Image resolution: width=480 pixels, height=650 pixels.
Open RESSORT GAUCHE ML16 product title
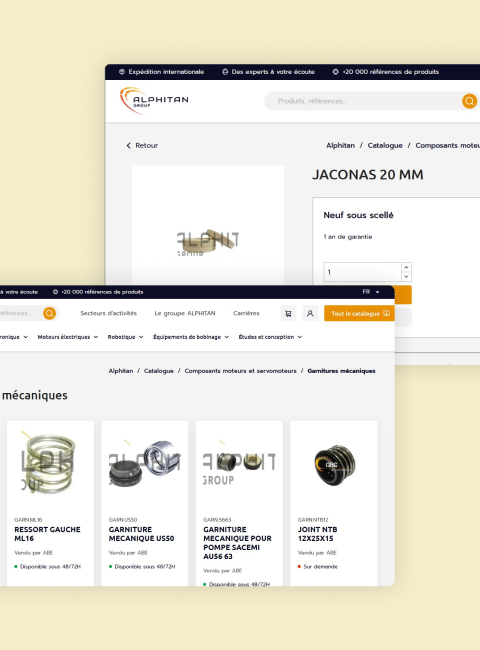47,534
